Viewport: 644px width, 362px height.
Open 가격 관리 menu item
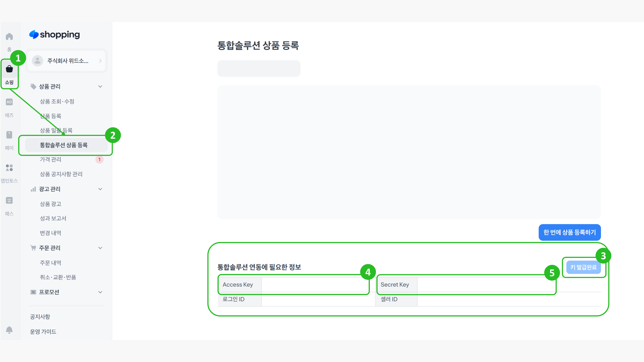click(x=51, y=159)
